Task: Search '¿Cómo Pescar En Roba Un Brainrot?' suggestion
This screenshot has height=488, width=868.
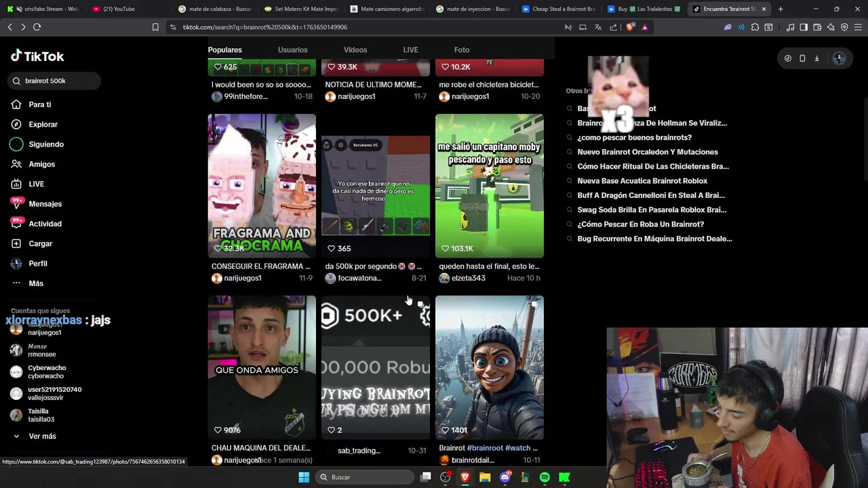Action: [x=640, y=224]
